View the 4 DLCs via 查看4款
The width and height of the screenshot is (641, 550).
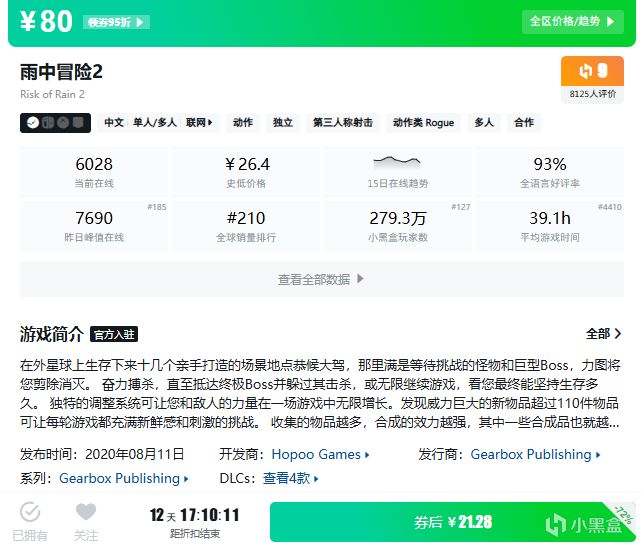[x=290, y=478]
